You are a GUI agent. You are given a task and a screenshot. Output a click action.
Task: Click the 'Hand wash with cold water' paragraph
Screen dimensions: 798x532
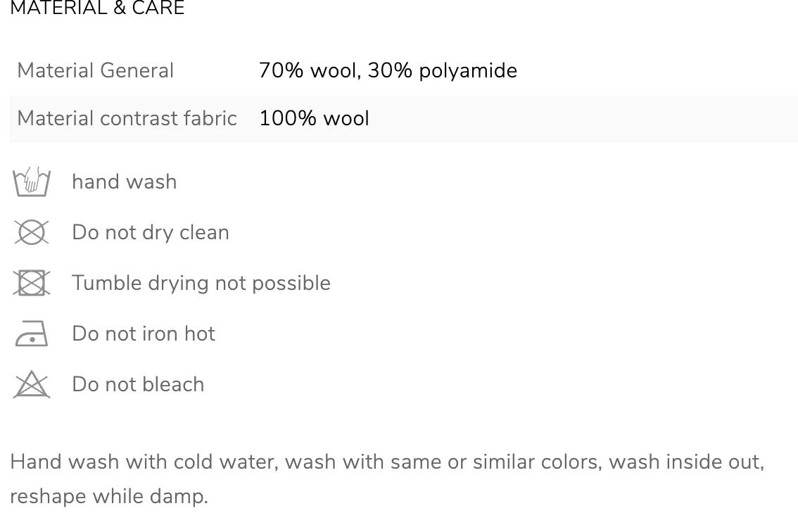387,479
